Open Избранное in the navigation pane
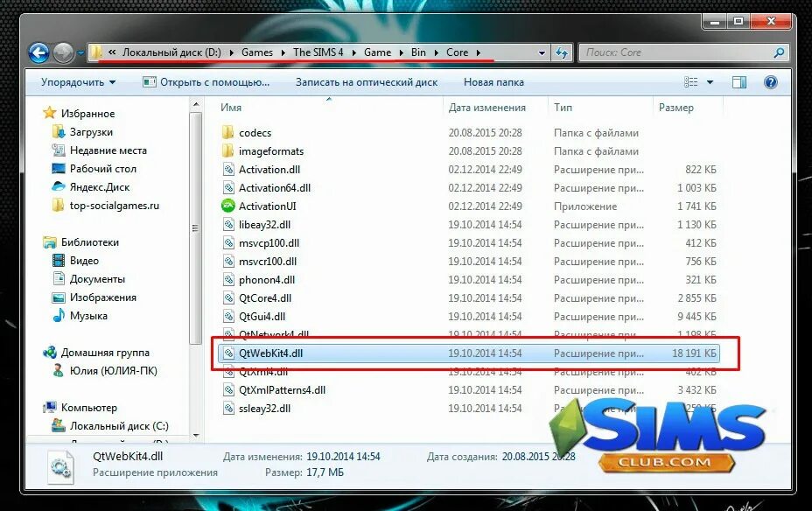The image size is (812, 511). point(87,114)
